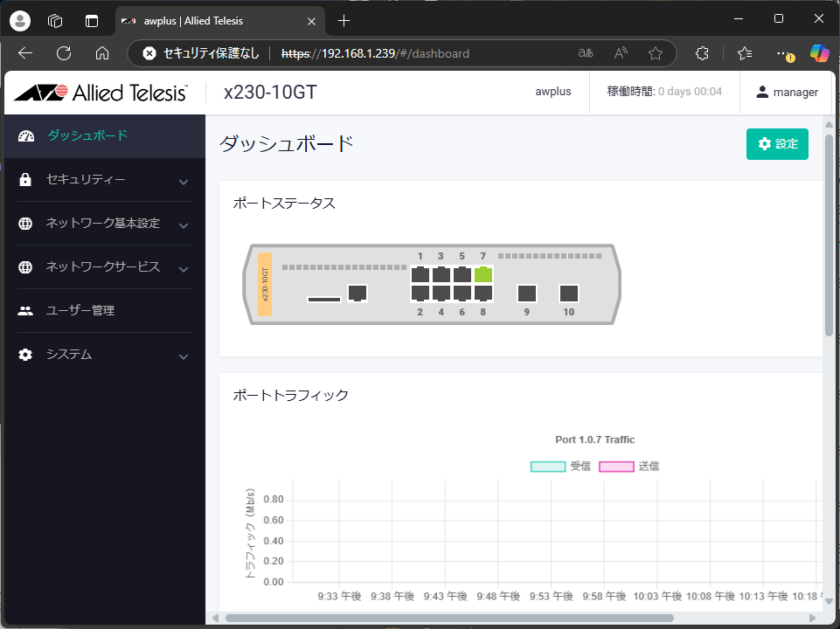Open the ユーザー管理 menu item
Screen dimensions: 840x629
(x=80, y=310)
